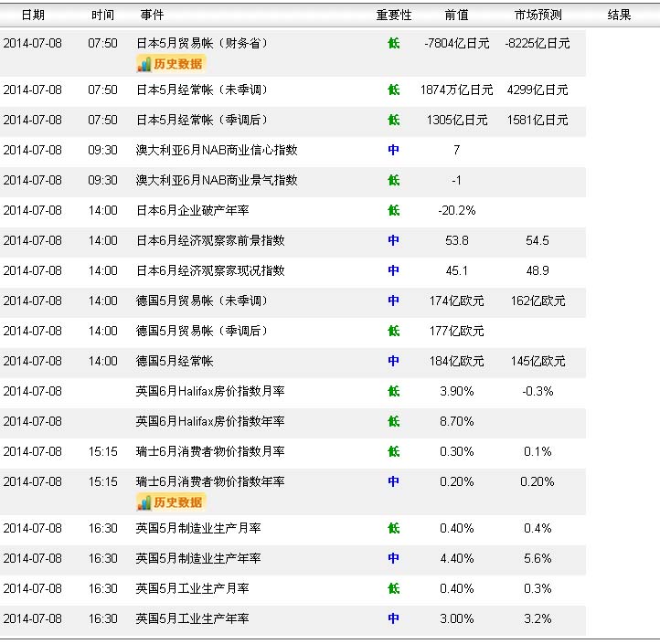Viewport: 660px width, 644px height.
Task: Click the 时间 column header
Action: [x=102, y=16]
